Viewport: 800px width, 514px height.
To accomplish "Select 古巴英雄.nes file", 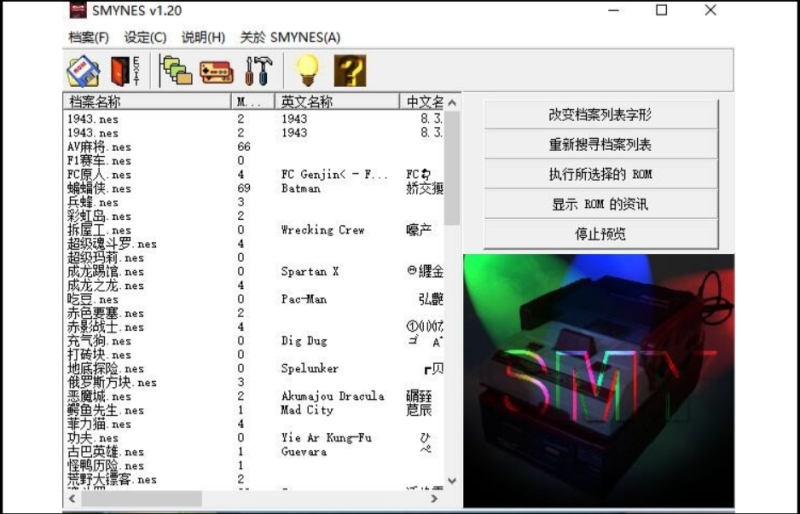I will pyautogui.click(x=106, y=452).
